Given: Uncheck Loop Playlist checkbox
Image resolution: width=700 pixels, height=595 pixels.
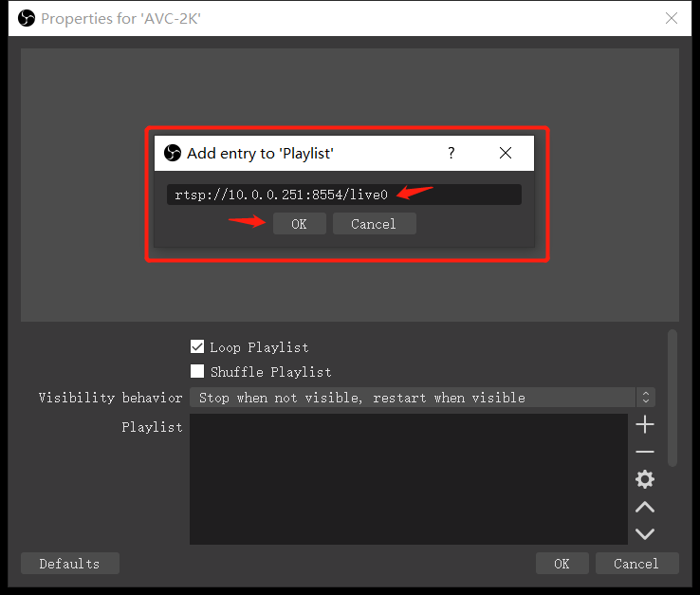Looking at the screenshot, I should click(197, 346).
